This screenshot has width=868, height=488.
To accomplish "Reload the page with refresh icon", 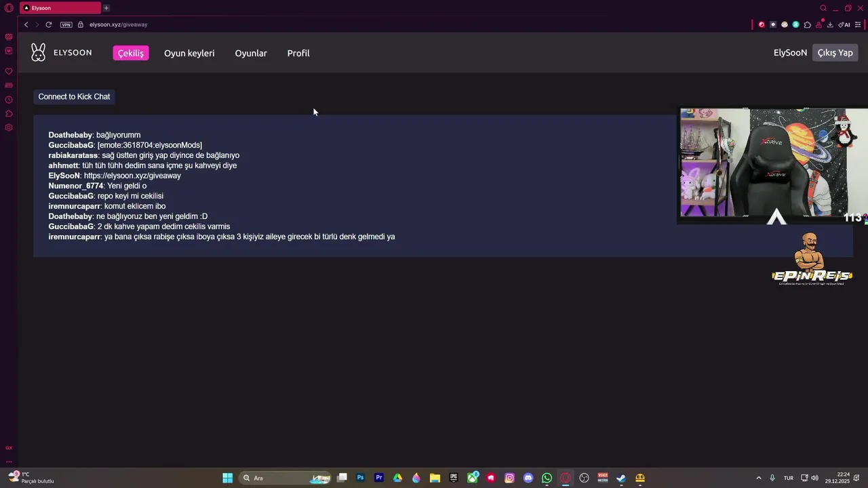I will tap(49, 24).
